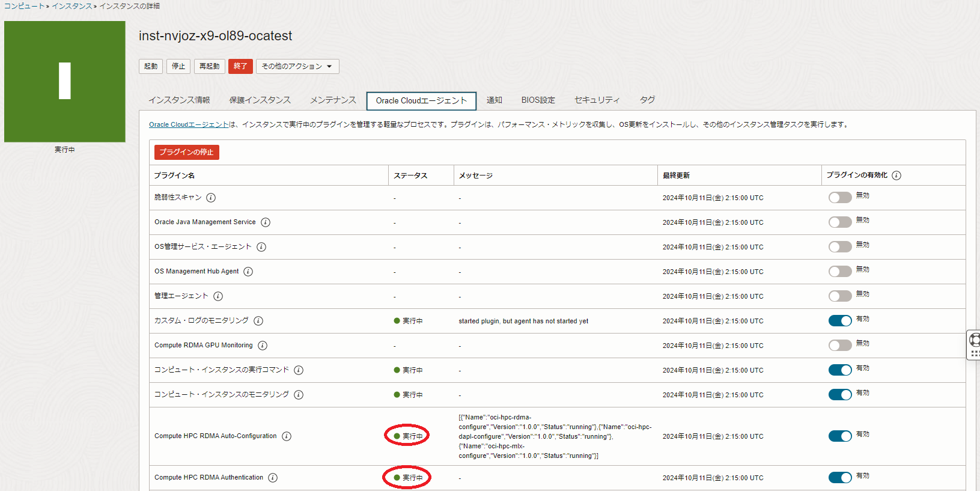Select the セキュリティ tab
The width and height of the screenshot is (980, 491).
pyautogui.click(x=597, y=100)
